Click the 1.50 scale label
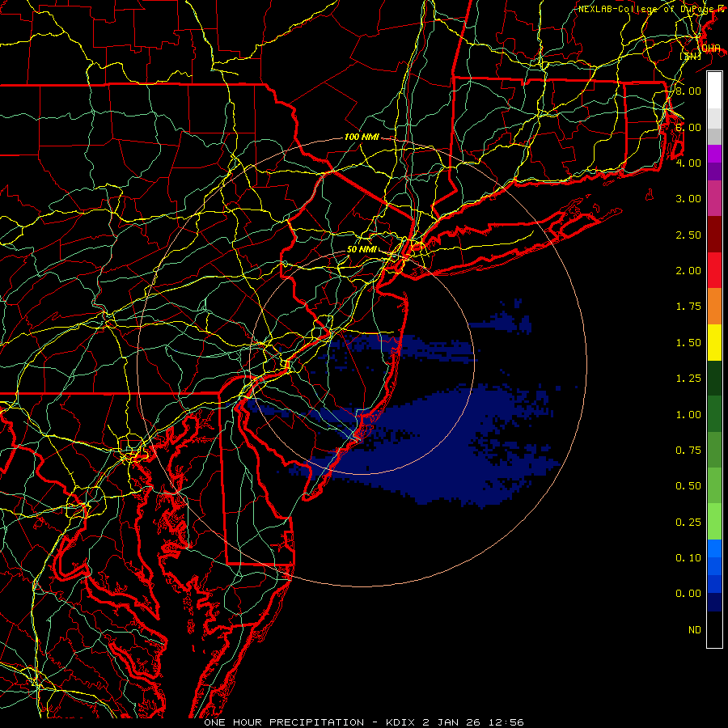This screenshot has height=728, width=728. [x=688, y=343]
